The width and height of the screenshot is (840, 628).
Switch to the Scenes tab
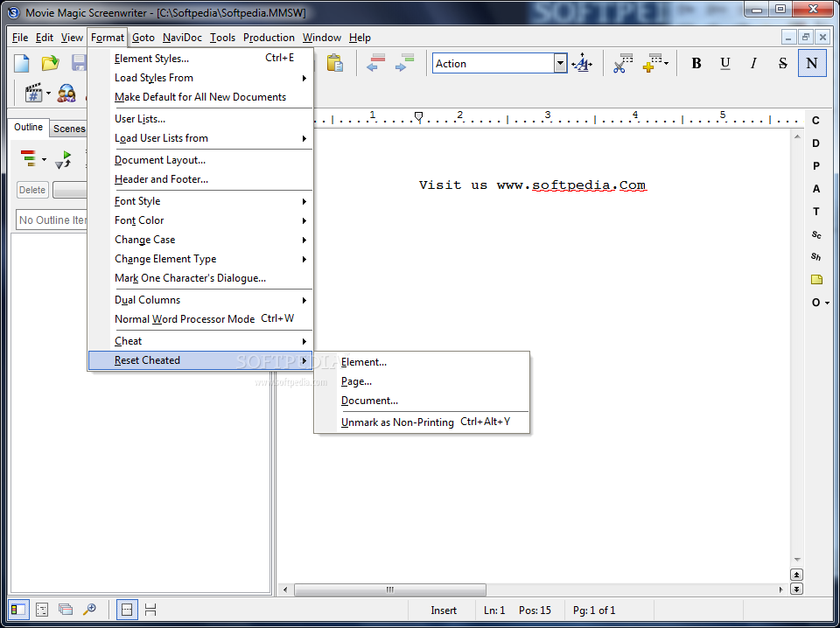pyautogui.click(x=69, y=129)
